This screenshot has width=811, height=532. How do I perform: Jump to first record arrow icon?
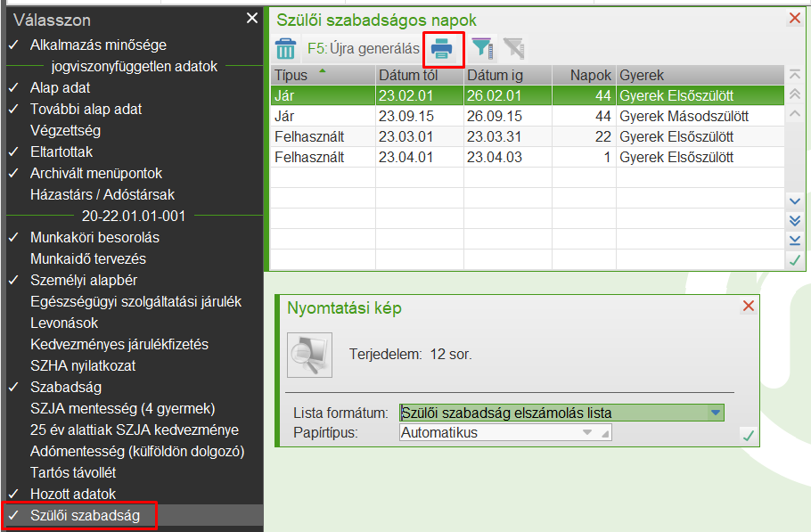(x=795, y=76)
